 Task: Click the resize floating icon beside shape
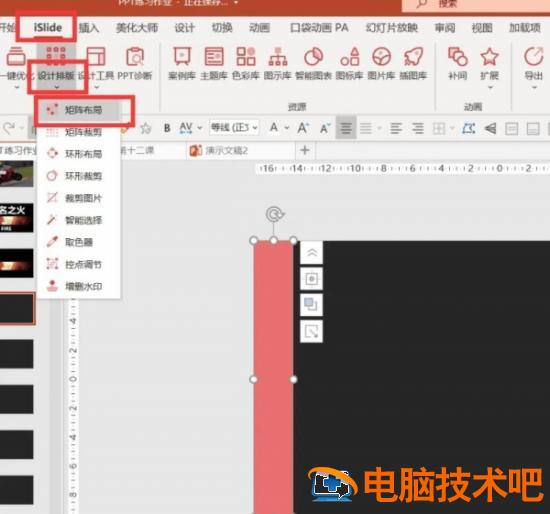311,331
